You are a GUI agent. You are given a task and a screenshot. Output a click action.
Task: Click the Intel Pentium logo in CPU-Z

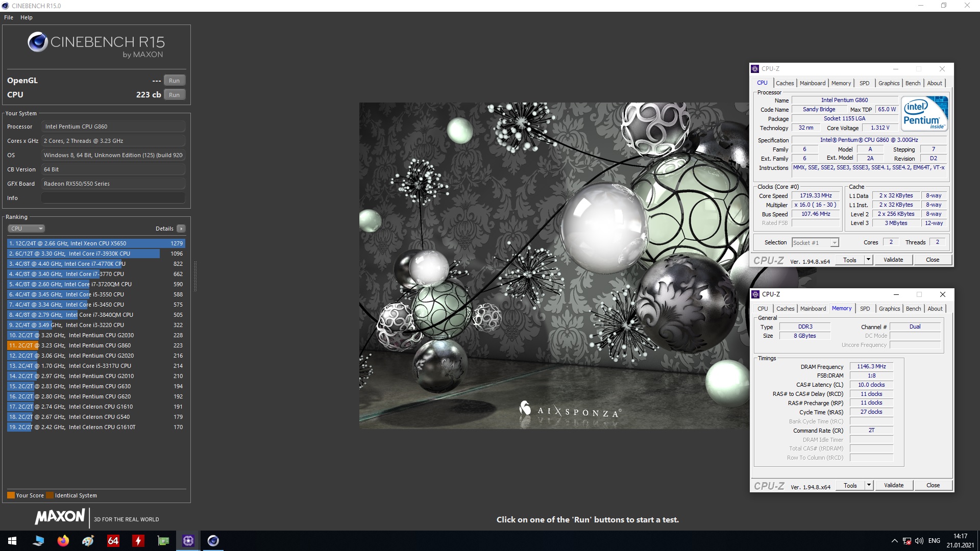coord(924,113)
